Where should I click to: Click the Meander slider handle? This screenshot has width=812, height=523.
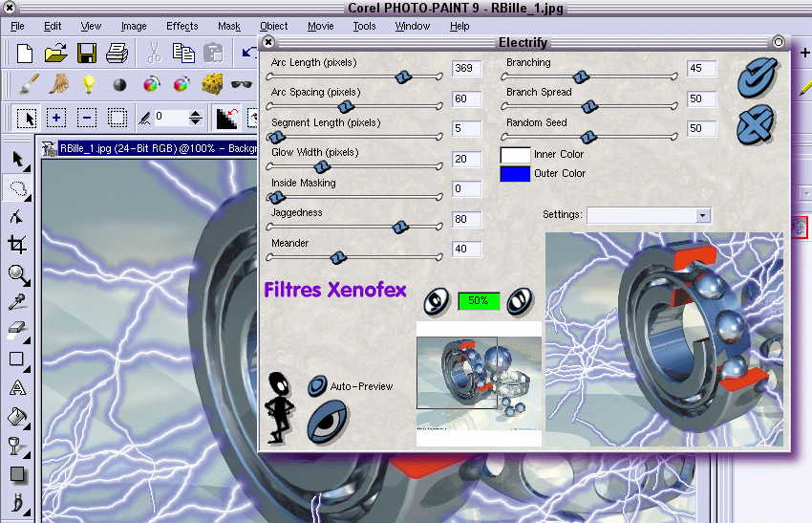(x=338, y=257)
